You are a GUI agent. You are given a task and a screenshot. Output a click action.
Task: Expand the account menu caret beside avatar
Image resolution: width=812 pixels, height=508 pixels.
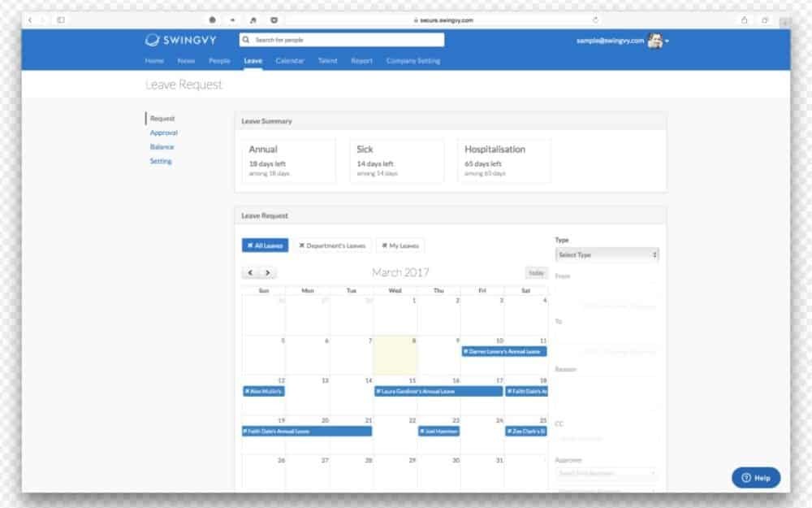[667, 41]
